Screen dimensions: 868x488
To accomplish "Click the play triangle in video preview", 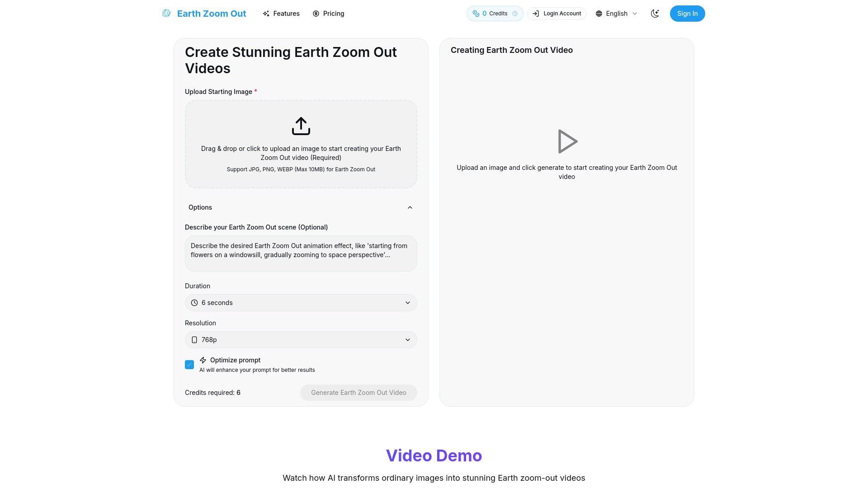I will (568, 141).
